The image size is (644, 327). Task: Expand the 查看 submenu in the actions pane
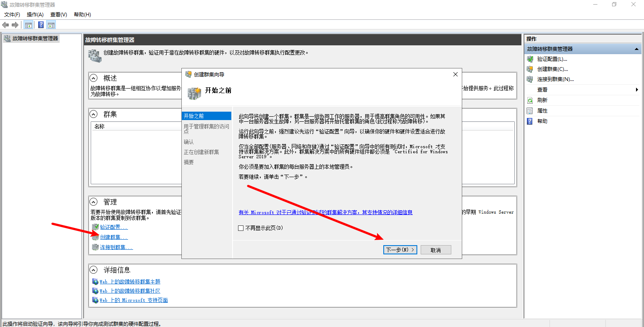coord(636,90)
